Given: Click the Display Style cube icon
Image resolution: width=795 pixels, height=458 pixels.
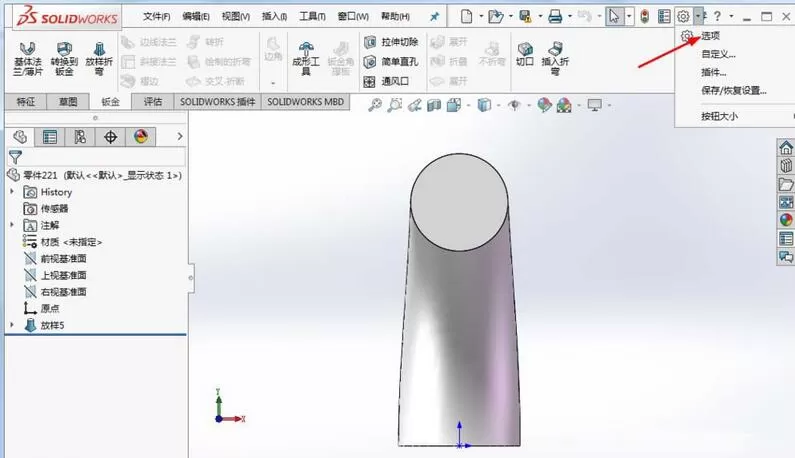Looking at the screenshot, I should [x=485, y=105].
